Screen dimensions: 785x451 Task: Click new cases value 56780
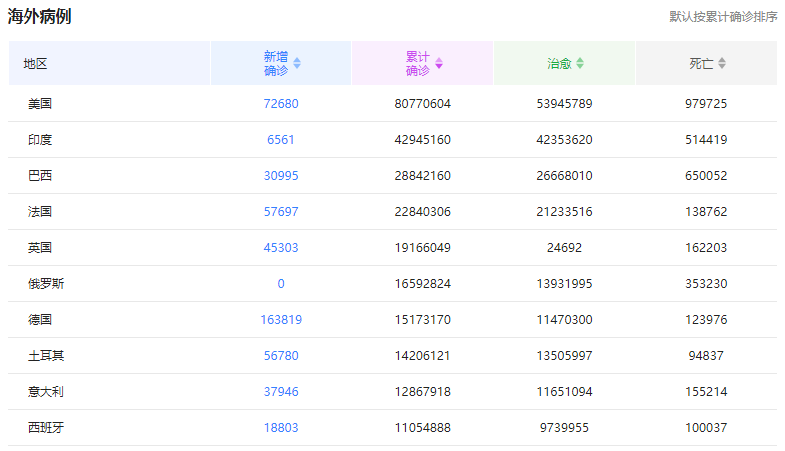[281, 356]
